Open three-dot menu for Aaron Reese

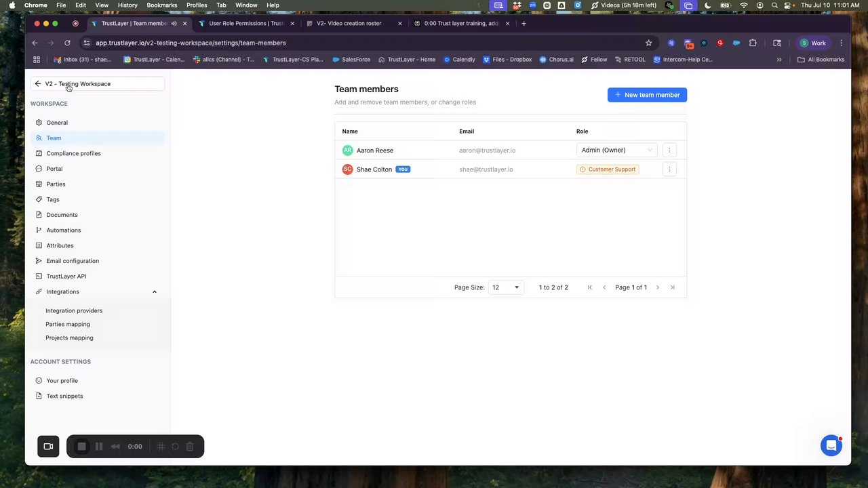[x=669, y=150]
